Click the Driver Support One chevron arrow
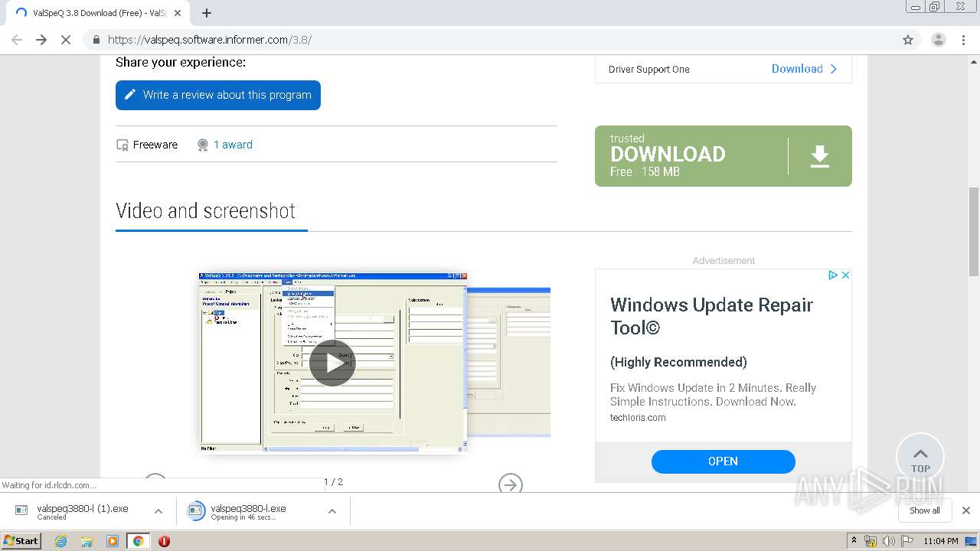Image resolution: width=980 pixels, height=551 pixels. pyautogui.click(x=834, y=69)
